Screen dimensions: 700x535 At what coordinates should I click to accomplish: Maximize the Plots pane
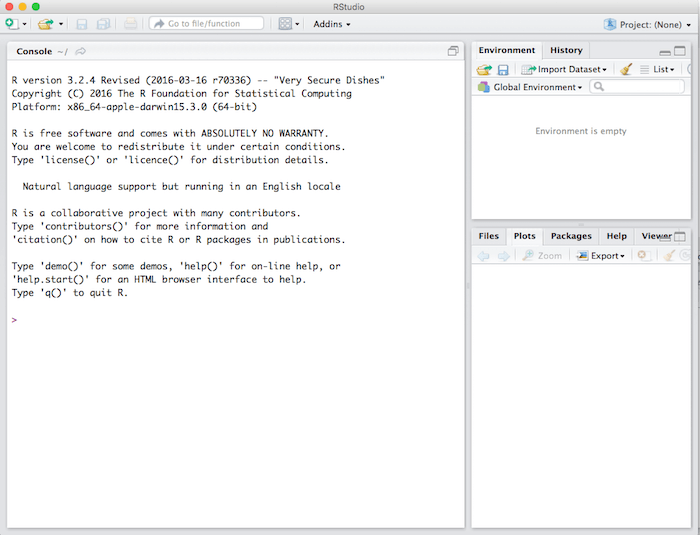[680, 237]
